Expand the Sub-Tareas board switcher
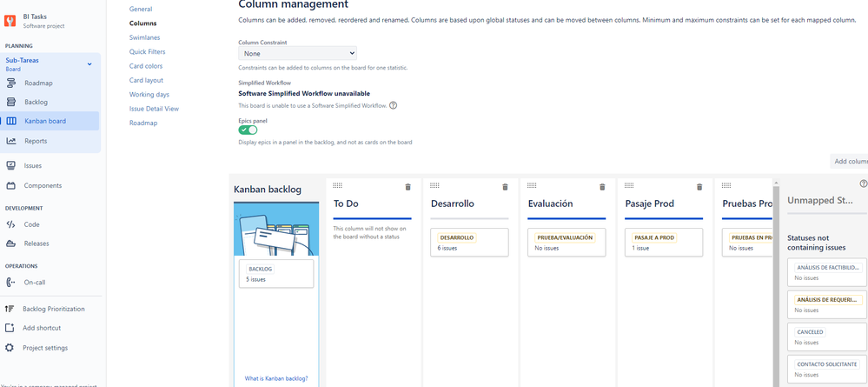The width and height of the screenshot is (868, 387). pos(89,64)
